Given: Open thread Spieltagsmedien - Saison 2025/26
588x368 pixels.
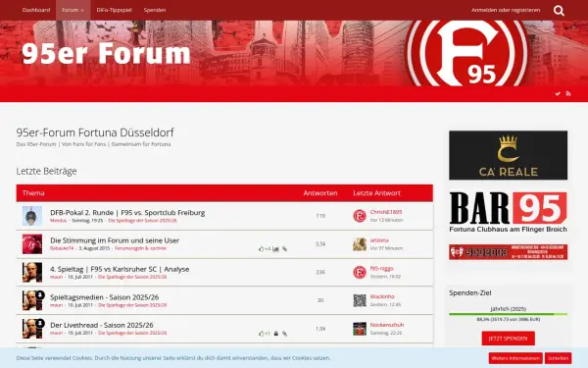Looking at the screenshot, I should [x=105, y=297].
